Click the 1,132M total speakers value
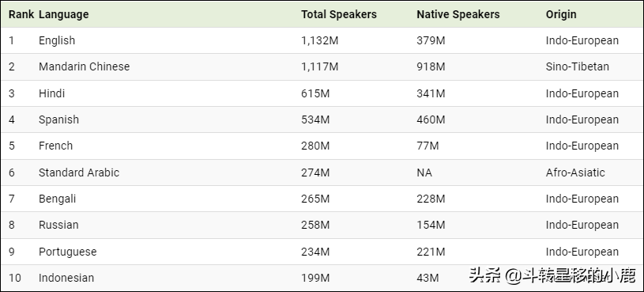 point(319,40)
